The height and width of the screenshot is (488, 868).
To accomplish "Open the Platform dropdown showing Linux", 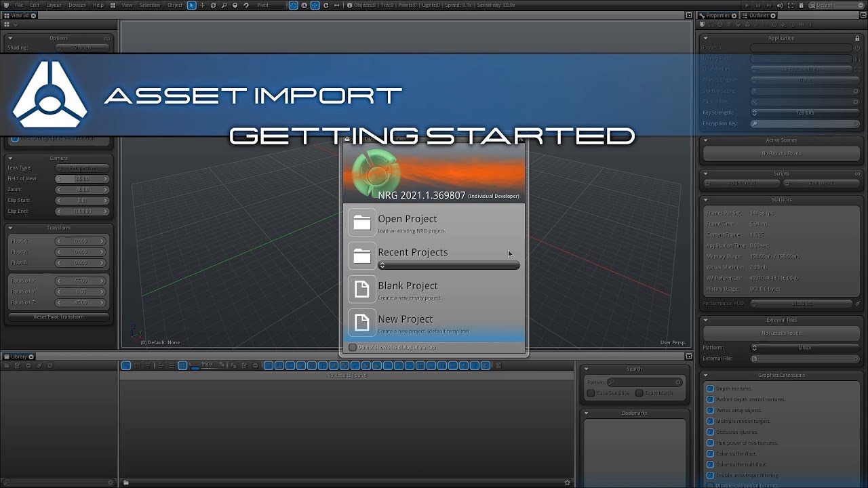I will coord(805,348).
